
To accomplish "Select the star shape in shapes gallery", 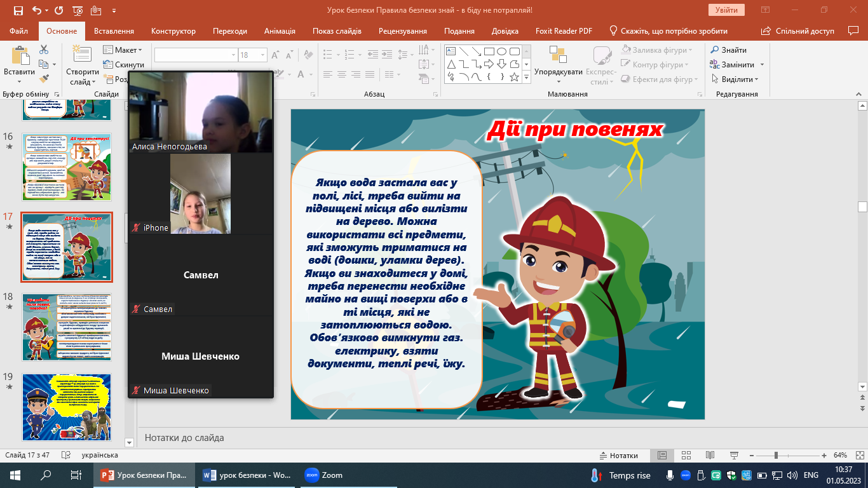I will click(514, 77).
